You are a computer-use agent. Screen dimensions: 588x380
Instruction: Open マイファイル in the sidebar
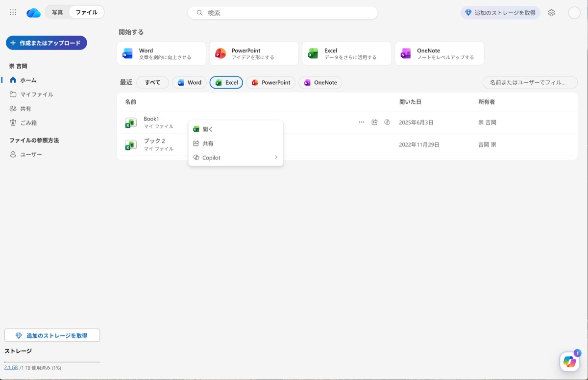click(x=37, y=94)
